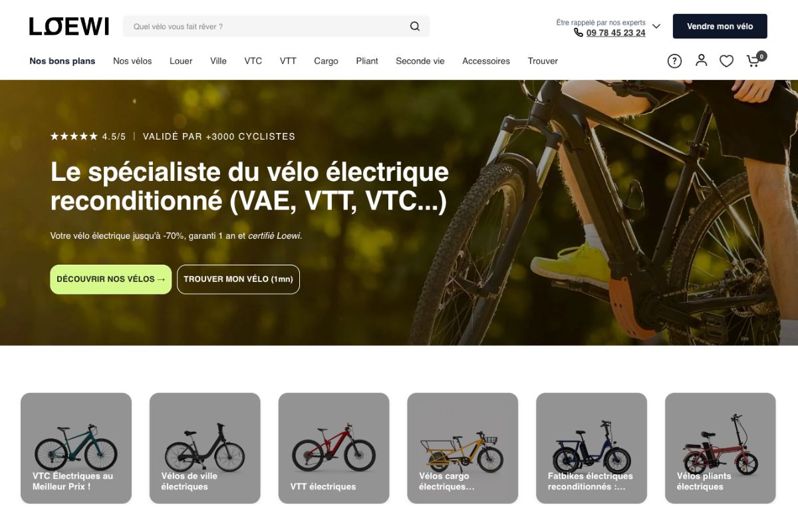Call the 09 78 45 23 24 link
Image resolution: width=798 pixels, height=532 pixels.
click(616, 33)
